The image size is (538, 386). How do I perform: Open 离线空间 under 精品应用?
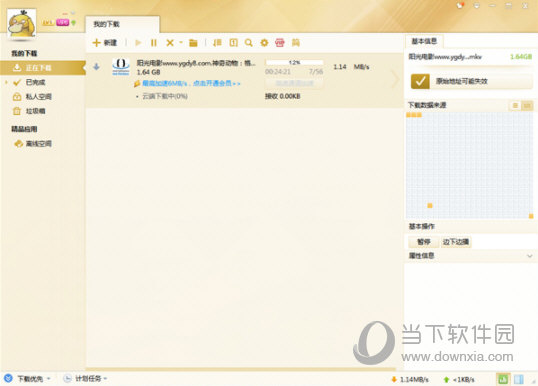pos(38,144)
